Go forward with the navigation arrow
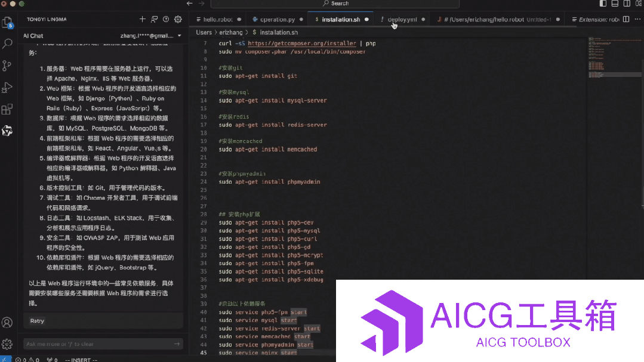The width and height of the screenshot is (644, 362). [202, 4]
